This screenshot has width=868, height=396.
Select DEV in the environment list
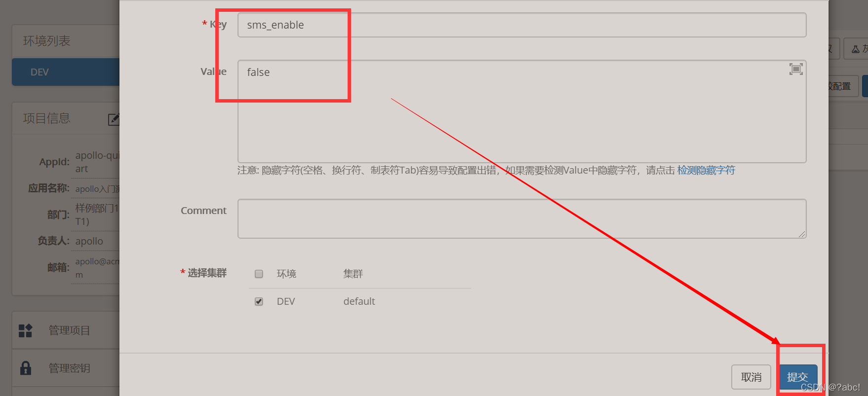66,72
